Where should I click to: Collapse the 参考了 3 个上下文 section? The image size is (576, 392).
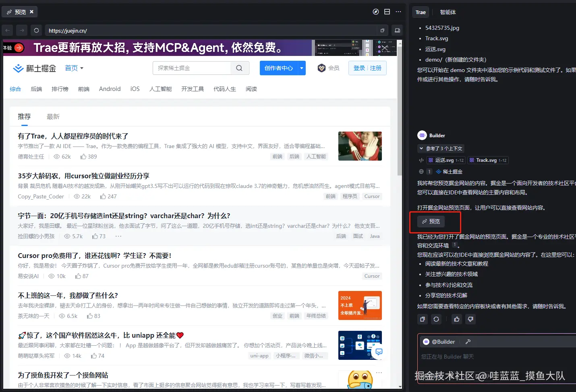point(441,149)
